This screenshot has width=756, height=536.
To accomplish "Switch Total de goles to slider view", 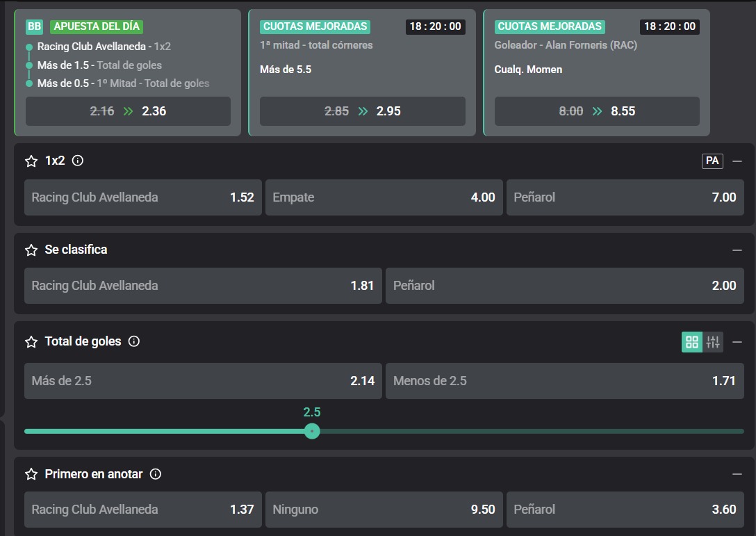I will tap(713, 342).
